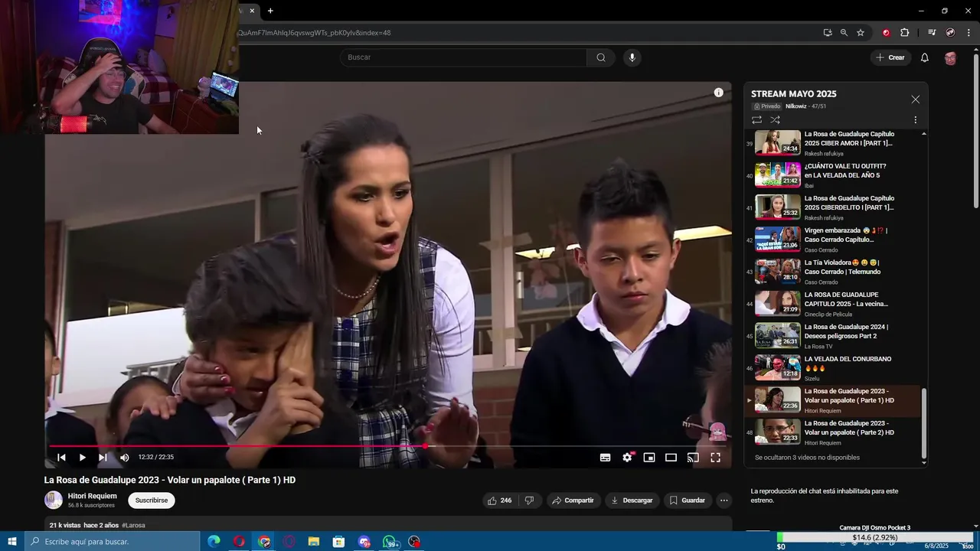Image resolution: width=980 pixels, height=551 pixels.
Task: Close the STREAM MAYO 2025 playlist panel
Action: [916, 99]
